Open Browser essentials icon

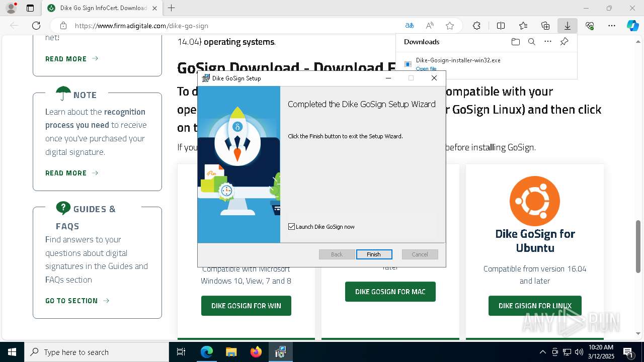590,26
